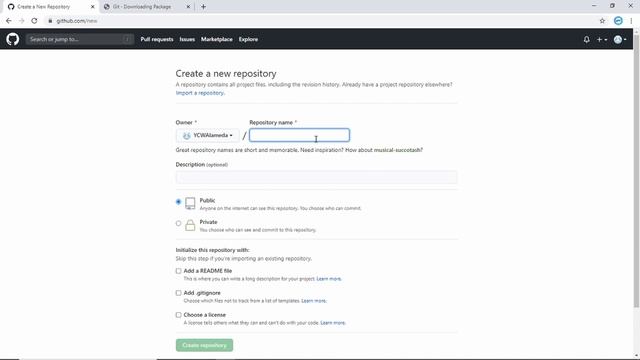This screenshot has height=360, width=640.
Task: Expand the Owner YCWAlameda dropdown
Action: [x=207, y=135]
